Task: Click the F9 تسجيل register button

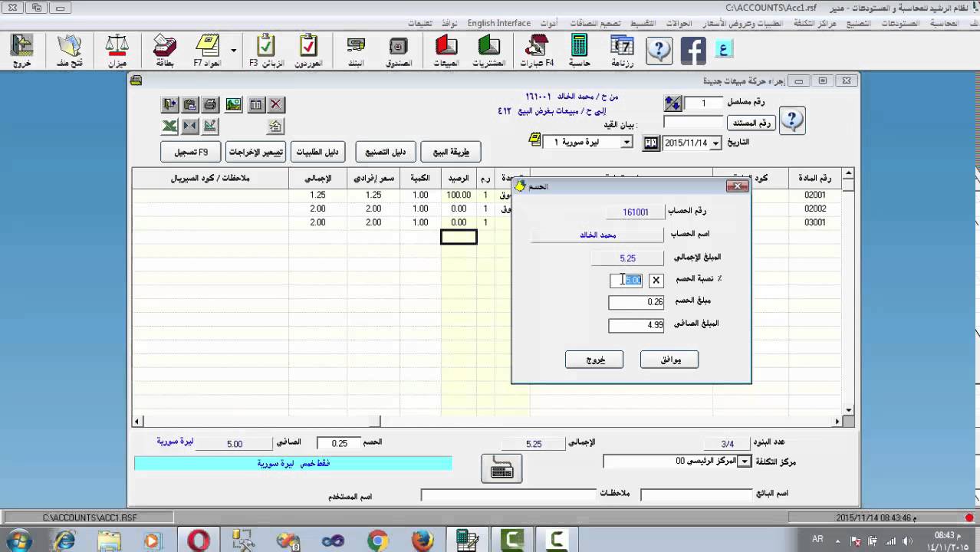Action: tap(191, 152)
